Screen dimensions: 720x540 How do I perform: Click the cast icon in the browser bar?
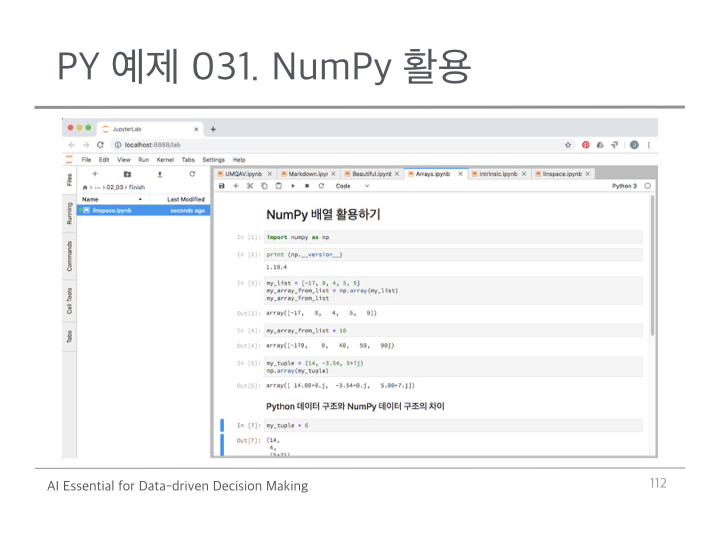tap(614, 145)
